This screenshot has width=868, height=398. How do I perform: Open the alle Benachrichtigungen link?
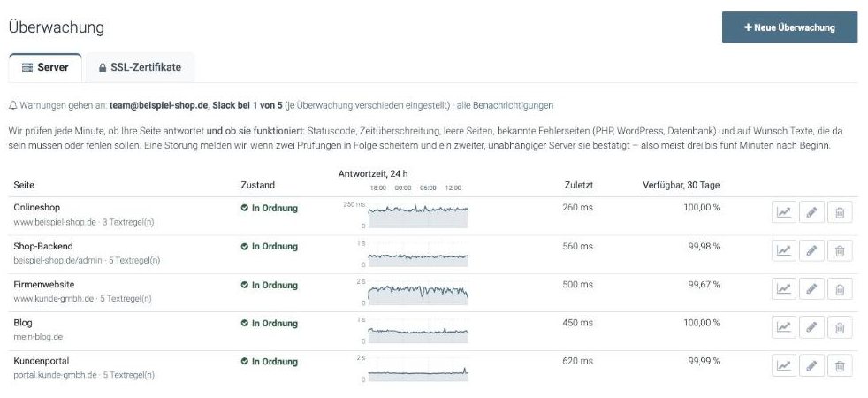click(505, 105)
